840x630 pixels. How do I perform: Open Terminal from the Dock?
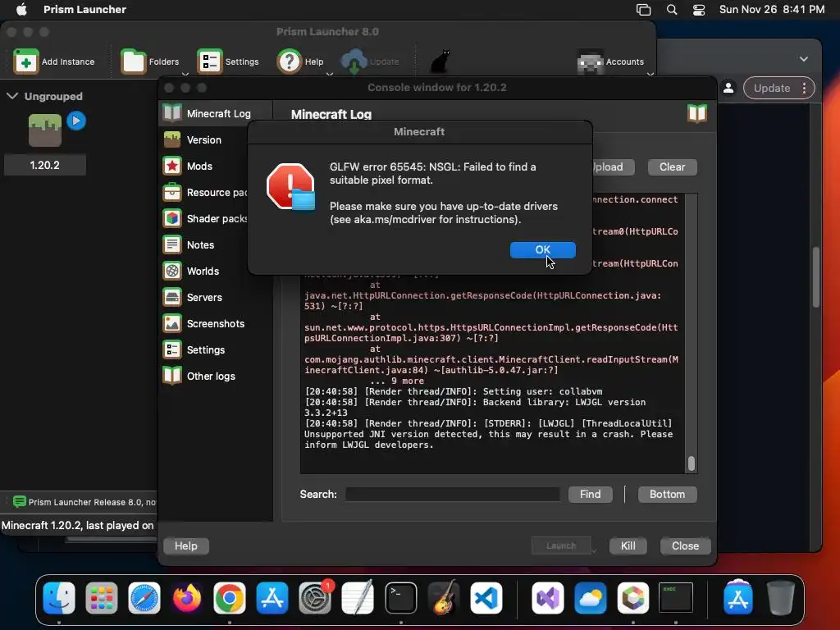point(400,598)
